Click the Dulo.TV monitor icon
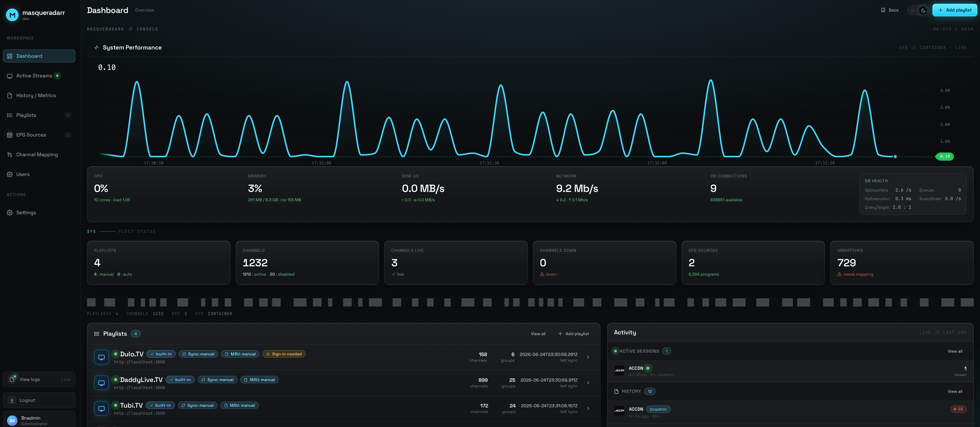The image size is (980, 427). pos(101,357)
